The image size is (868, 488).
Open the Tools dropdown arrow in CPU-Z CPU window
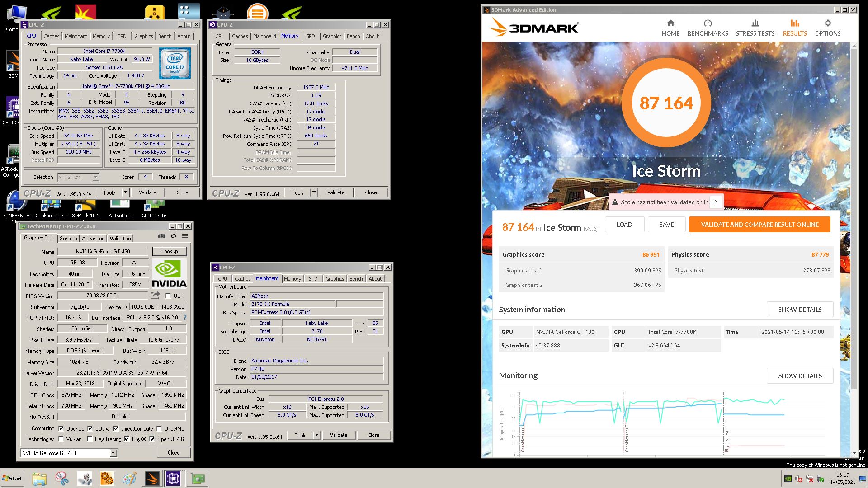pyautogui.click(x=125, y=192)
